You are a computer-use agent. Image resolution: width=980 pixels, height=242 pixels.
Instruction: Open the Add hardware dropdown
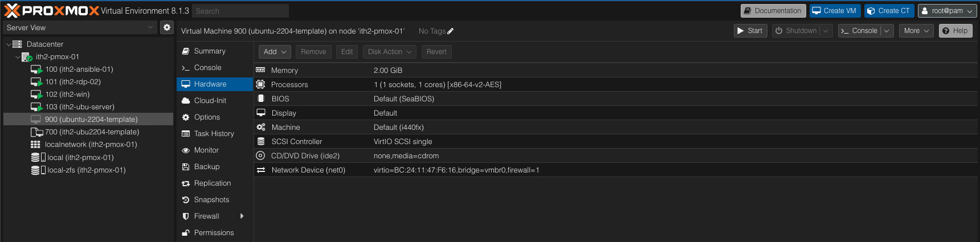[275, 52]
